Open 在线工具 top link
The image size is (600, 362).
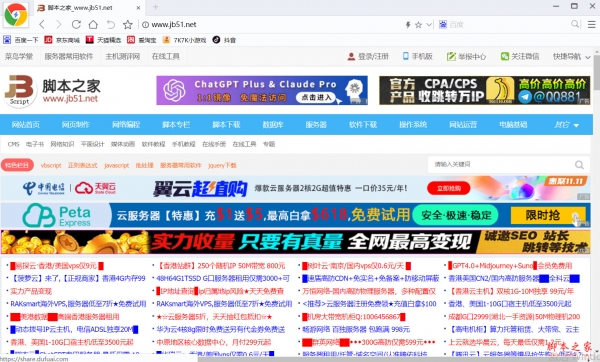coord(165,57)
